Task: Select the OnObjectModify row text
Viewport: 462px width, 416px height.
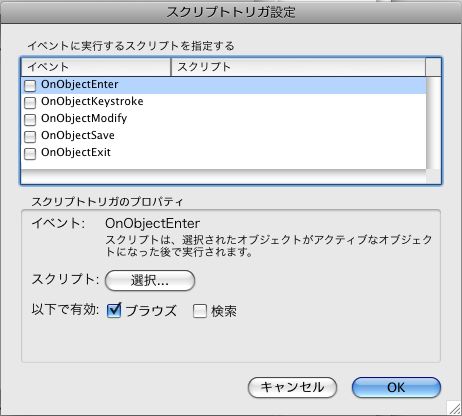Action: 84,119
